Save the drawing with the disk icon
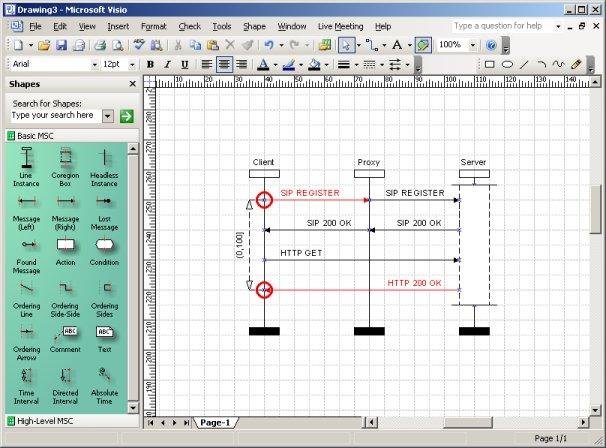This screenshot has width=606, height=448. [x=61, y=45]
